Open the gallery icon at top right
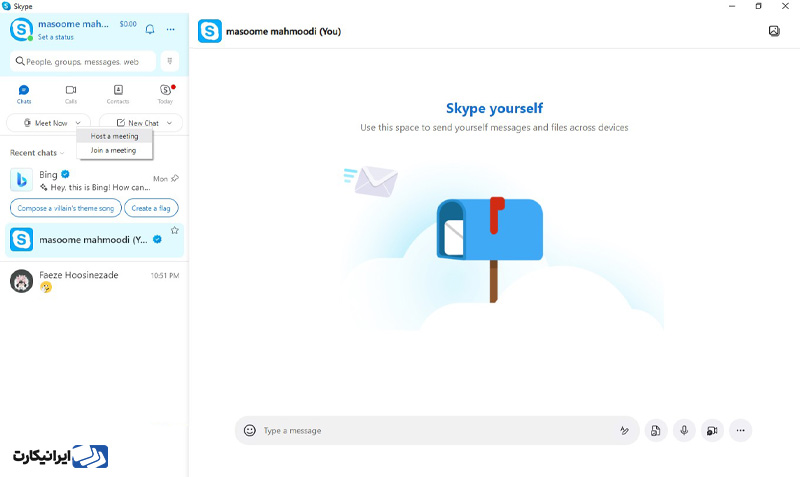The image size is (800, 477). pos(774,31)
